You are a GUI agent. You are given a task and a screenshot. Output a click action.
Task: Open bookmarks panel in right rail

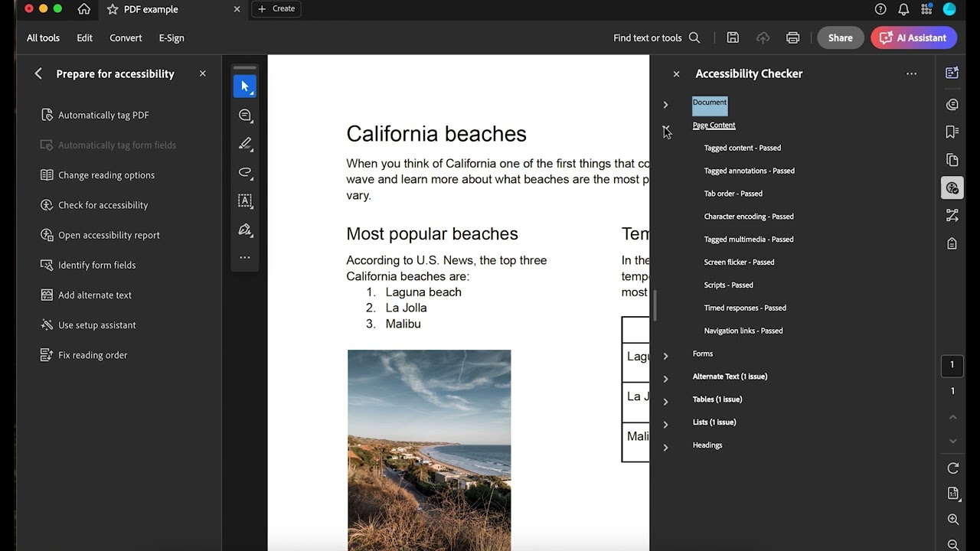coord(952,132)
